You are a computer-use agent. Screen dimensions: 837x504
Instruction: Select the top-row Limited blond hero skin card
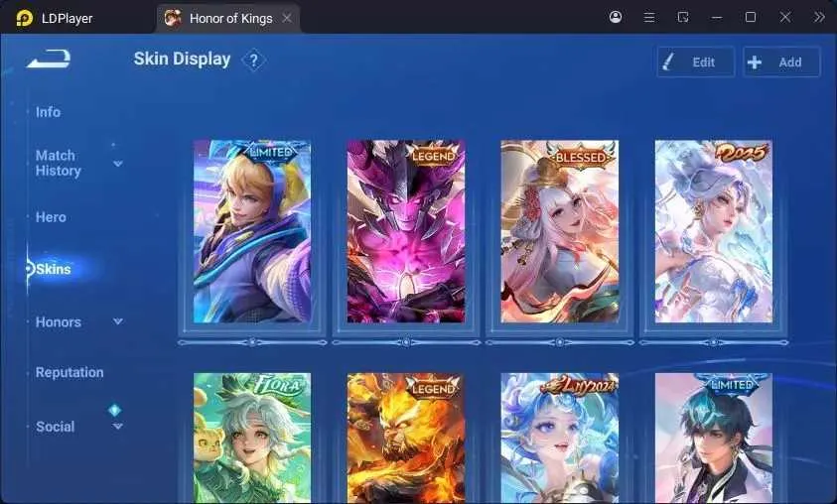[252, 231]
